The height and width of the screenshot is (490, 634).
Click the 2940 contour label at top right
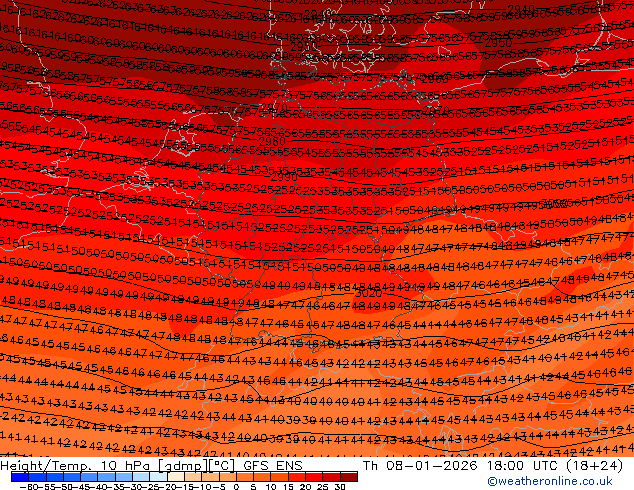point(521,9)
